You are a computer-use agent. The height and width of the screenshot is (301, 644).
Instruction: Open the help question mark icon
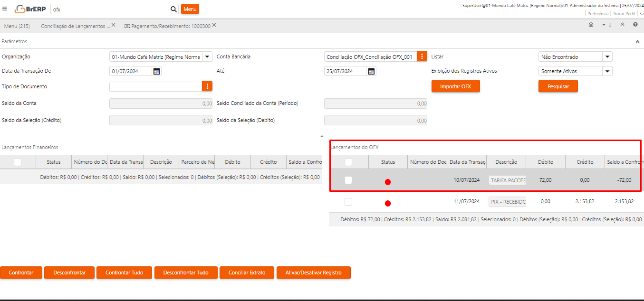tap(635, 25)
